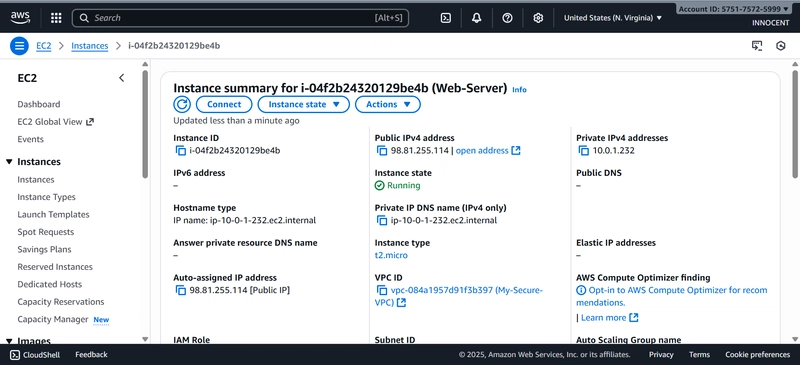
Task: Click Opt-in to AWS Compute Optimizer link
Action: [x=671, y=296]
